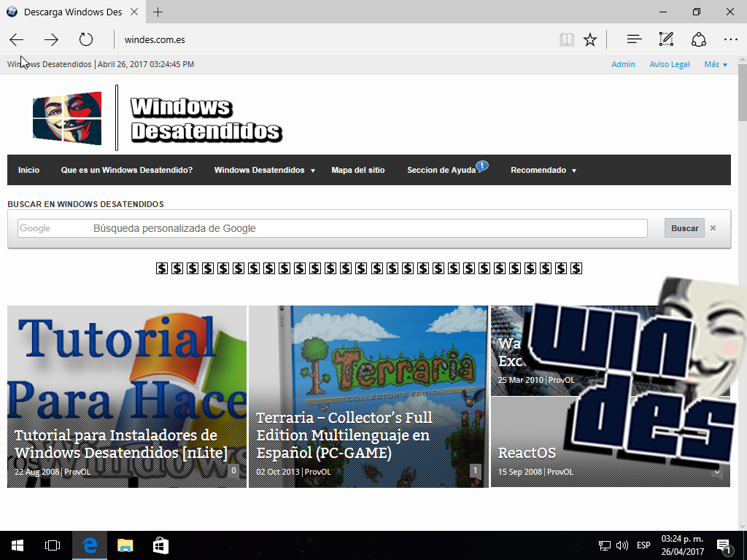Image resolution: width=747 pixels, height=560 pixels.
Task: Go forward with the forward arrow
Action: click(51, 39)
